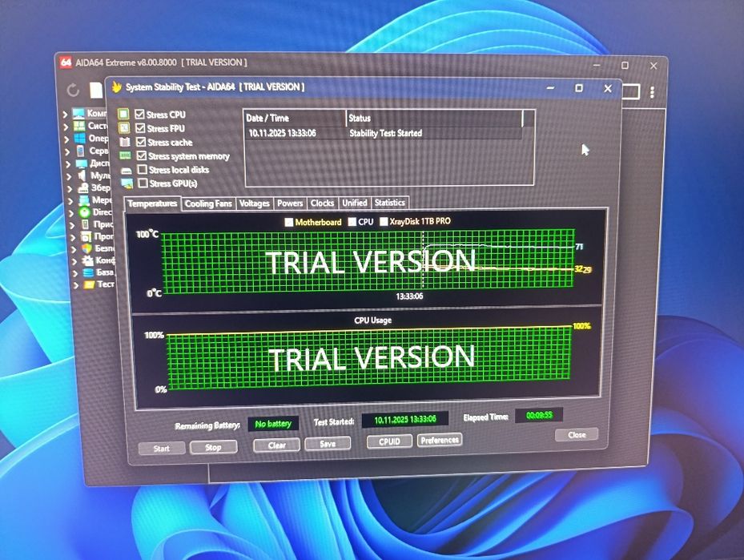Screen dimensions: 744x560
Task: Open the CPUID panel button
Action: coord(389,441)
